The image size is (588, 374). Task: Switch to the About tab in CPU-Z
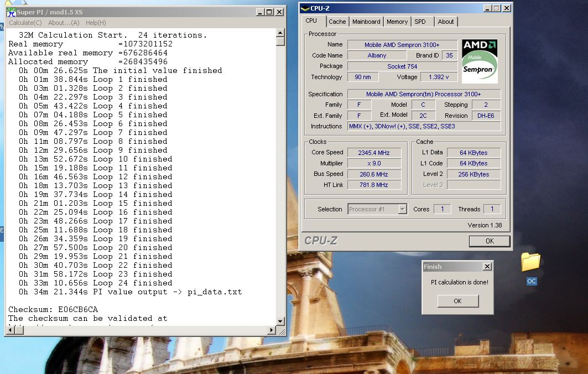(x=445, y=22)
